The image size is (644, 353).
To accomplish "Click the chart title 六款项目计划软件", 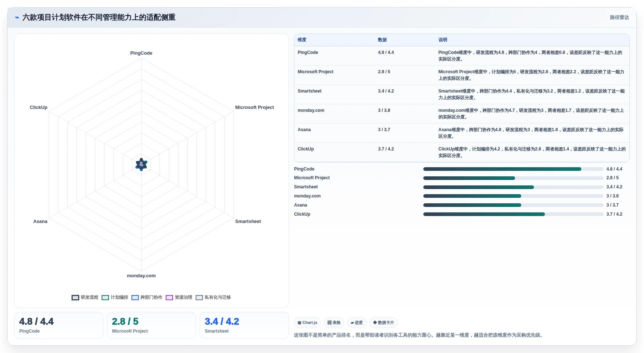I will point(99,17).
